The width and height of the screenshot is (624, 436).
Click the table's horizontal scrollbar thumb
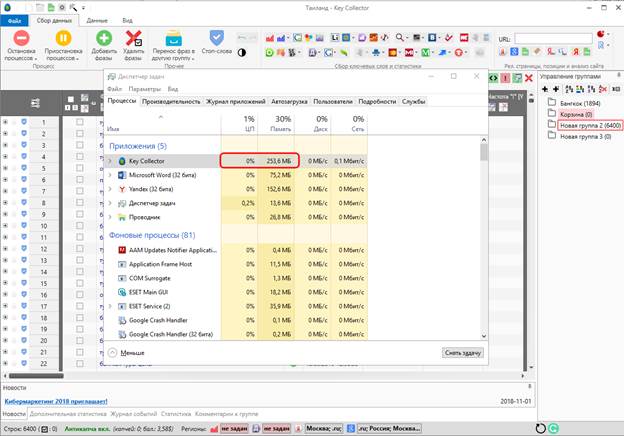coord(36,376)
